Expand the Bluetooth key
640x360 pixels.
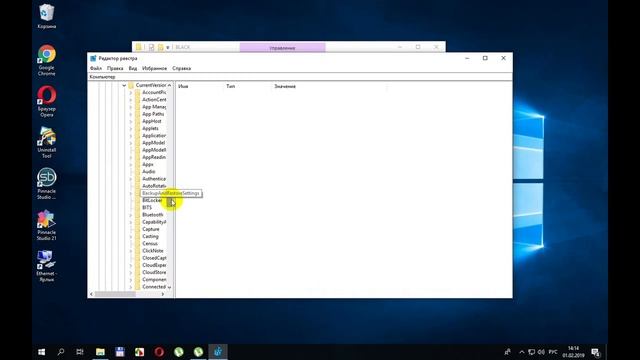click(x=131, y=215)
